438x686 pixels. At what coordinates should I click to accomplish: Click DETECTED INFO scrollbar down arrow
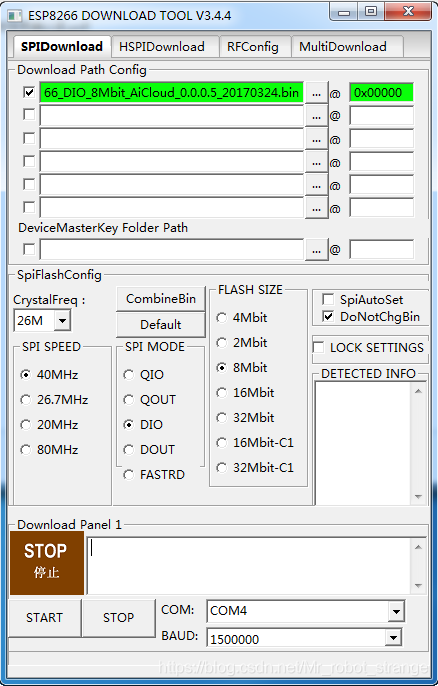click(x=418, y=497)
